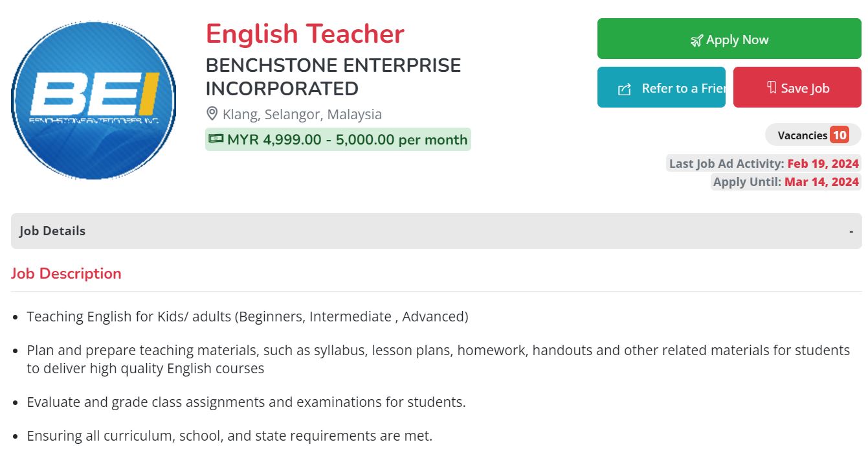This screenshot has height=451, width=868.
Task: Click the money bill icon beside salary
Action: pyautogui.click(x=216, y=139)
